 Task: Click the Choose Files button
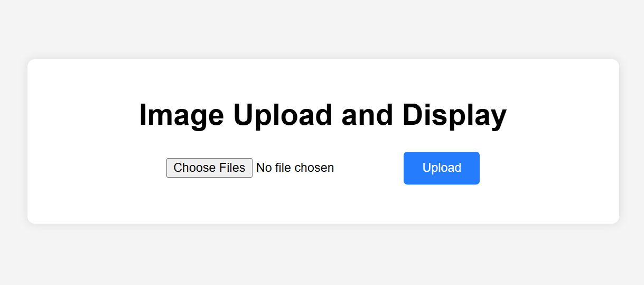pyautogui.click(x=209, y=168)
